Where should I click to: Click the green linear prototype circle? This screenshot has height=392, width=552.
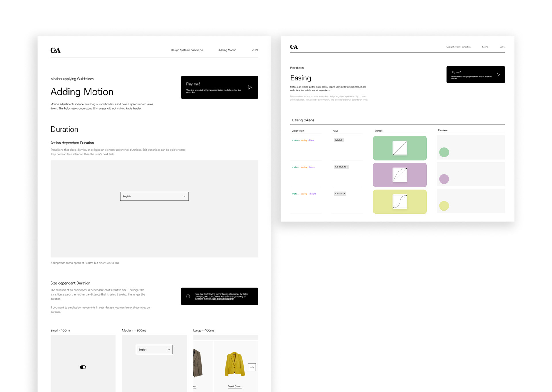point(444,152)
